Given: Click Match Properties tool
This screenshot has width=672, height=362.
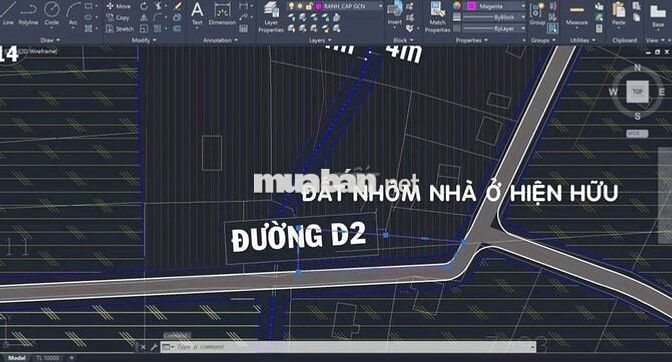Looking at the screenshot, I should (438, 16).
